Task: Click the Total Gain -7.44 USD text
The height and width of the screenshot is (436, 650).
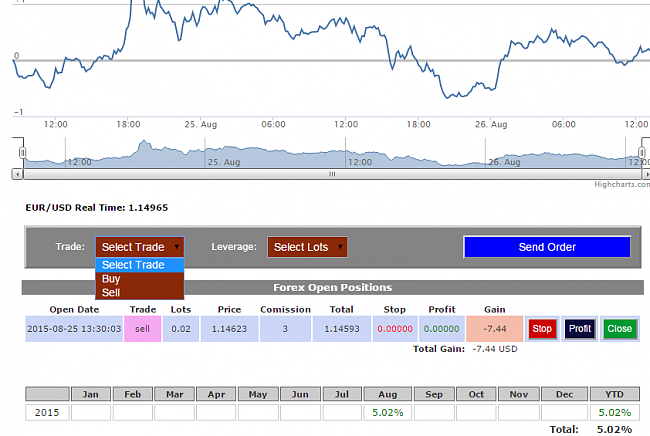Action: coord(465,349)
